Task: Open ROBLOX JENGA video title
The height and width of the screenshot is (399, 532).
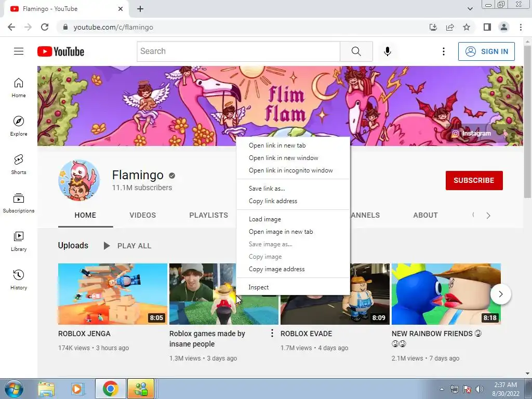Action: point(84,334)
